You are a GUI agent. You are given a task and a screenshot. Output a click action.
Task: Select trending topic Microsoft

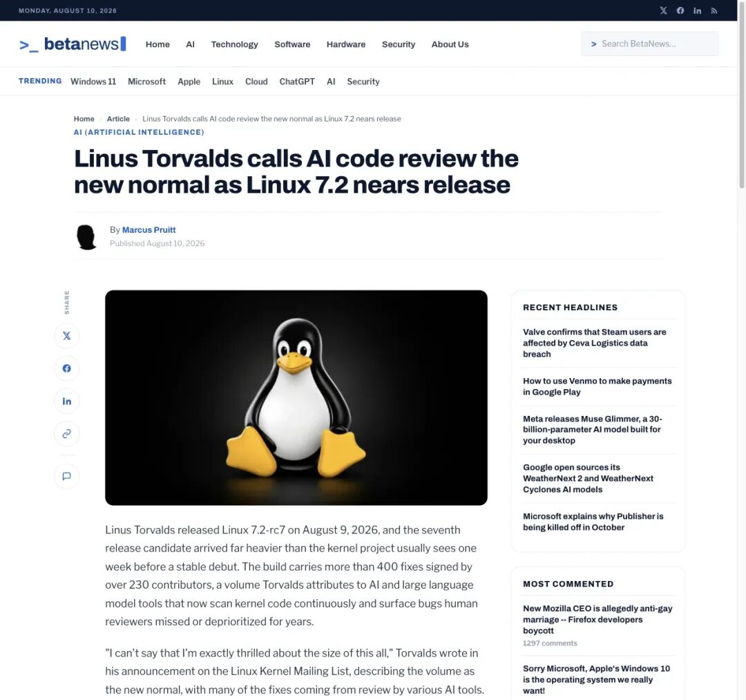tap(146, 82)
